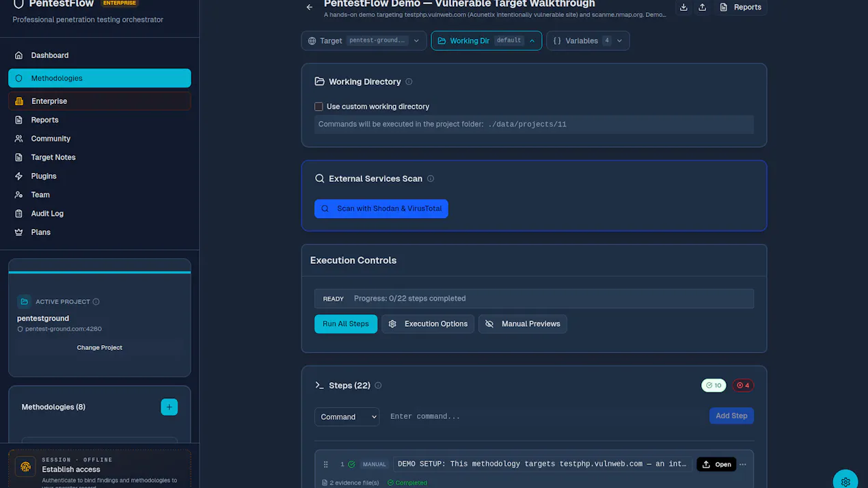This screenshot has width=868, height=488.
Task: Click the upload/export icon in the header
Action: coord(702,7)
